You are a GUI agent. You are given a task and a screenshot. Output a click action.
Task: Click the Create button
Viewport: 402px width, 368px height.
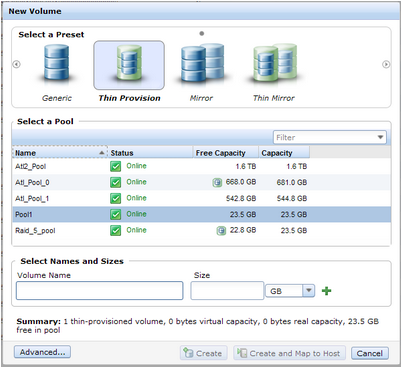coord(204,353)
